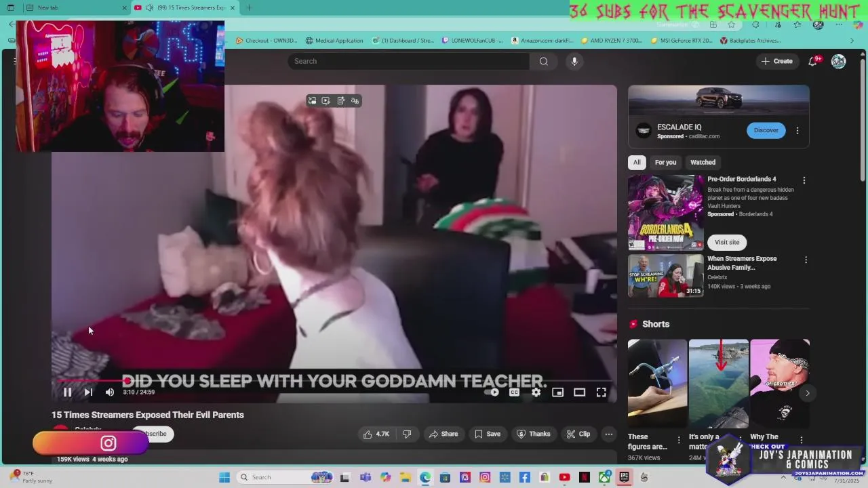Open the Backplates Archives bookmark

click(751, 41)
